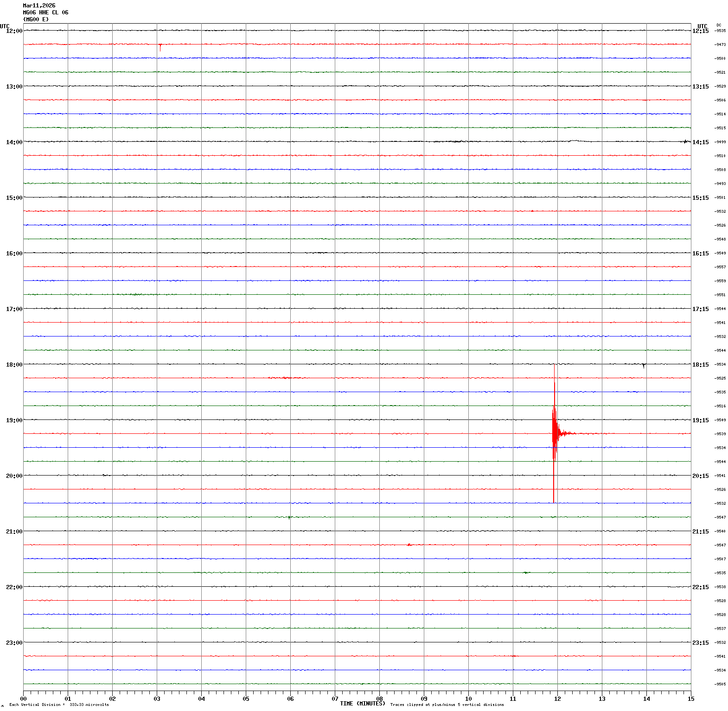Viewport: 728px width, 711px height.
Task: Click the vertical division microvolts scale note
Action: 59,705
